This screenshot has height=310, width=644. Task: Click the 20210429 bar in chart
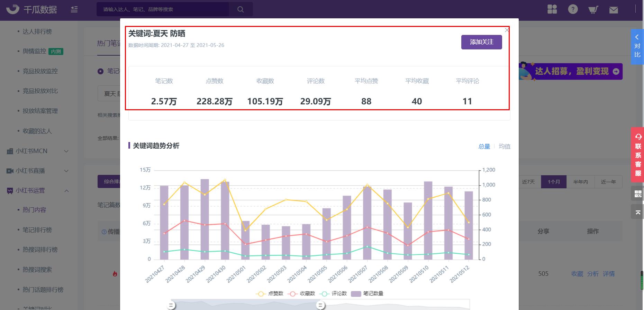tap(205, 219)
